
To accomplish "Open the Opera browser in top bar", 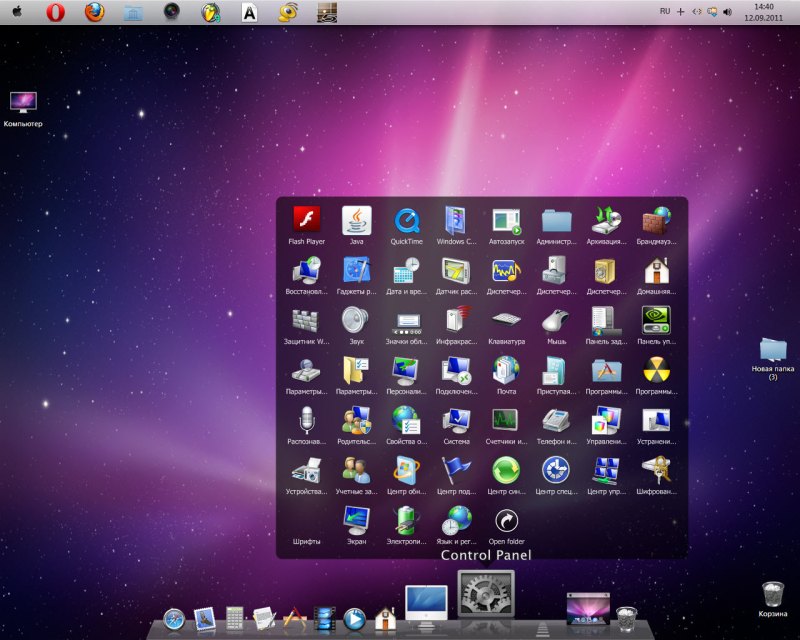I will (55, 12).
